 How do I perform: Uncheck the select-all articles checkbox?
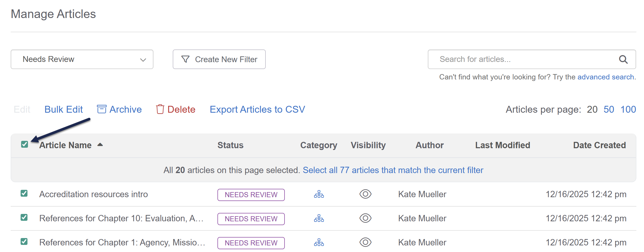point(24,144)
